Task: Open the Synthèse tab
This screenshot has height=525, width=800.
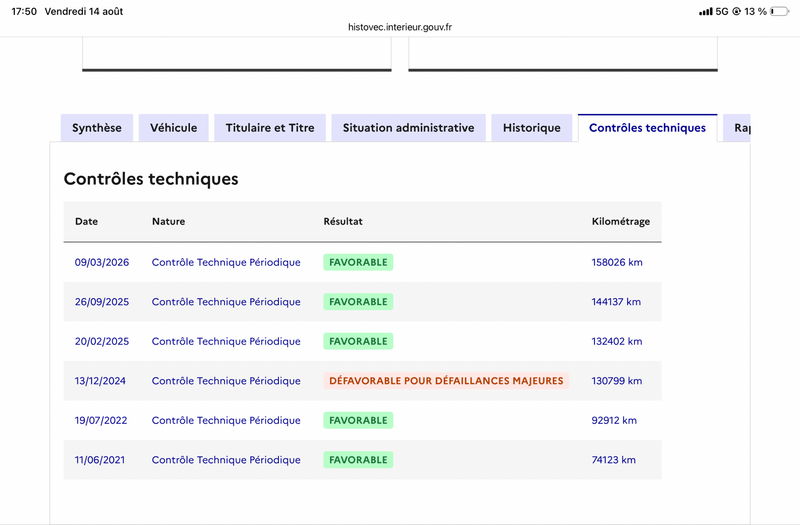Action: click(x=97, y=128)
